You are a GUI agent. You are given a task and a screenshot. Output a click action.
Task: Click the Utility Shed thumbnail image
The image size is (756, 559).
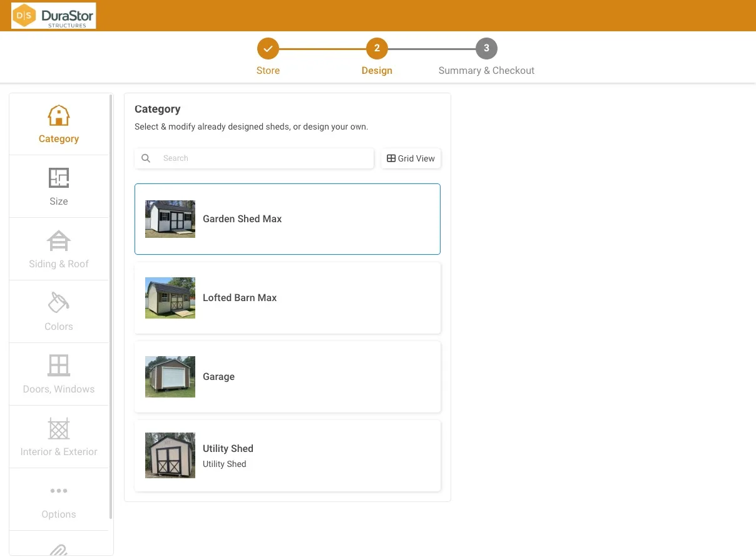click(x=170, y=456)
